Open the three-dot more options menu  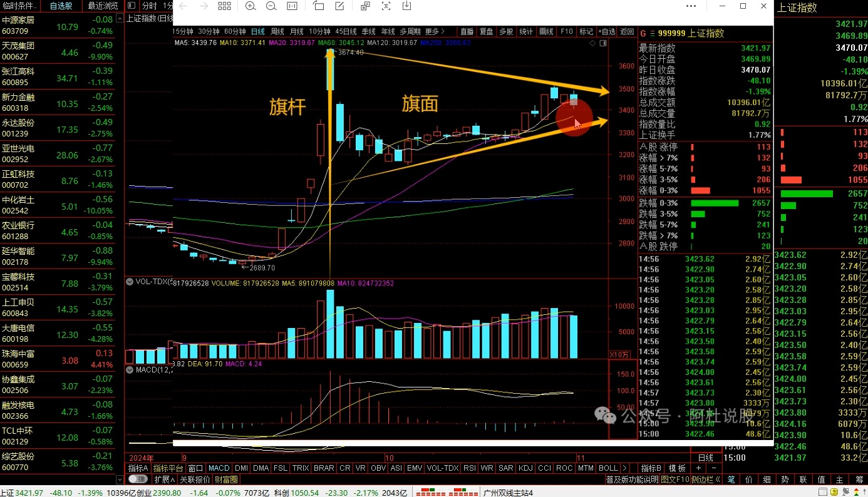click(x=691, y=6)
